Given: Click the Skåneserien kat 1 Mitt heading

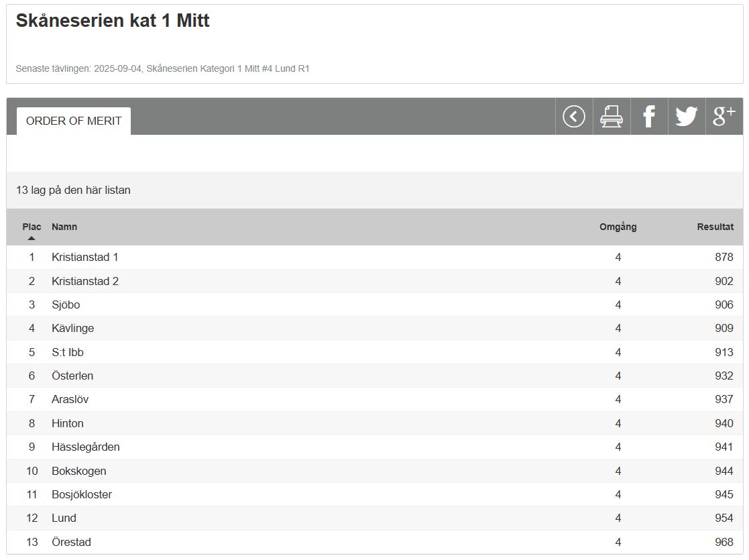Looking at the screenshot, I should 113,21.
